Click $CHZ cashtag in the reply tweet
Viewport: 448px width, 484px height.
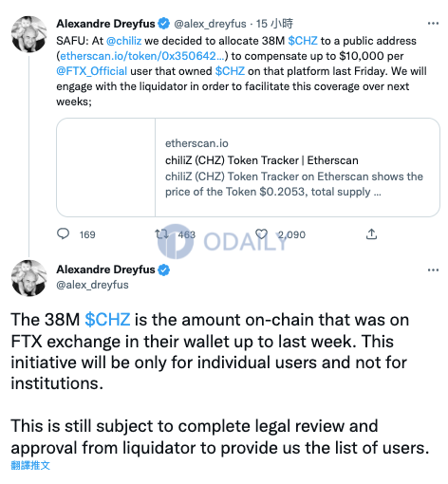[x=107, y=320]
